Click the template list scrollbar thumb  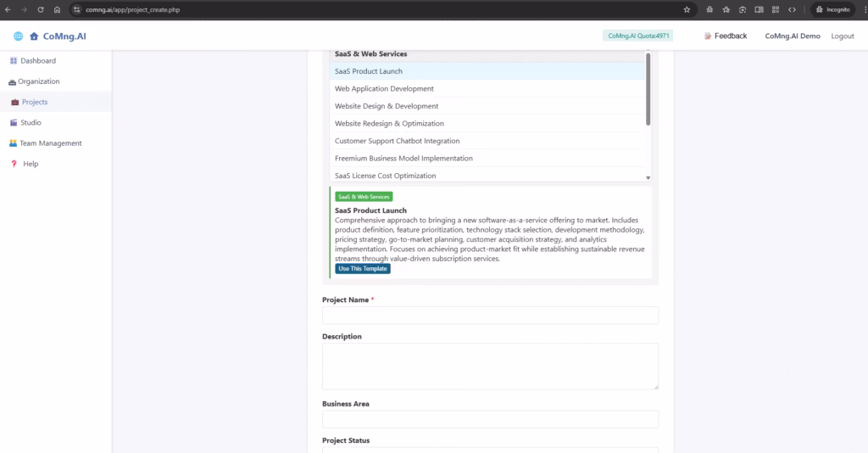coord(648,89)
